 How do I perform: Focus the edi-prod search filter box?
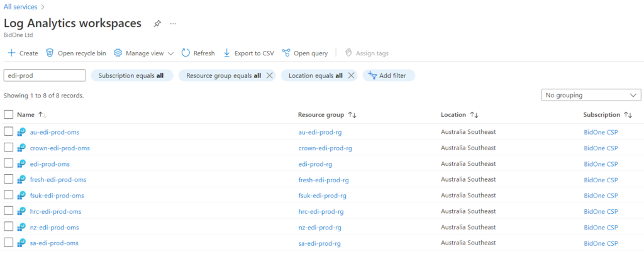[45, 75]
